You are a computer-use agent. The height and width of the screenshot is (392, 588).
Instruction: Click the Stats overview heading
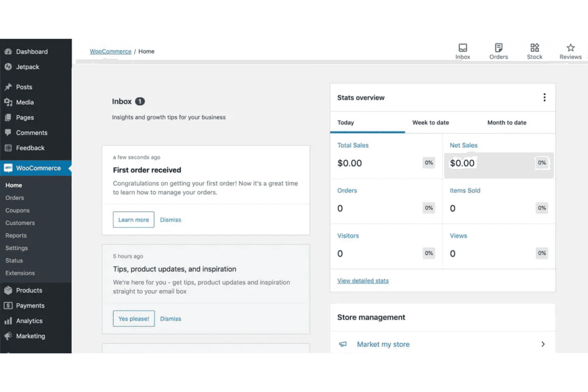[x=360, y=97]
